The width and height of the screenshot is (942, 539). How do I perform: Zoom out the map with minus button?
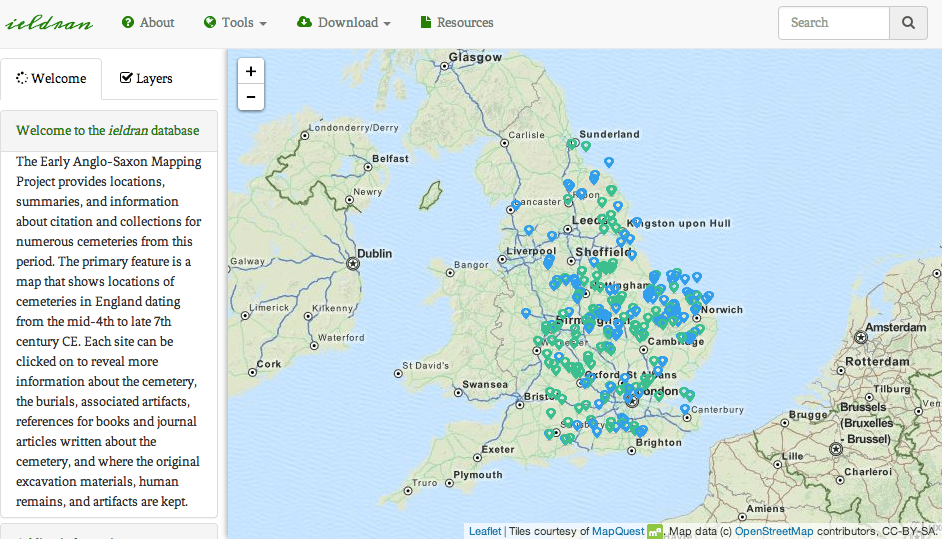250,97
